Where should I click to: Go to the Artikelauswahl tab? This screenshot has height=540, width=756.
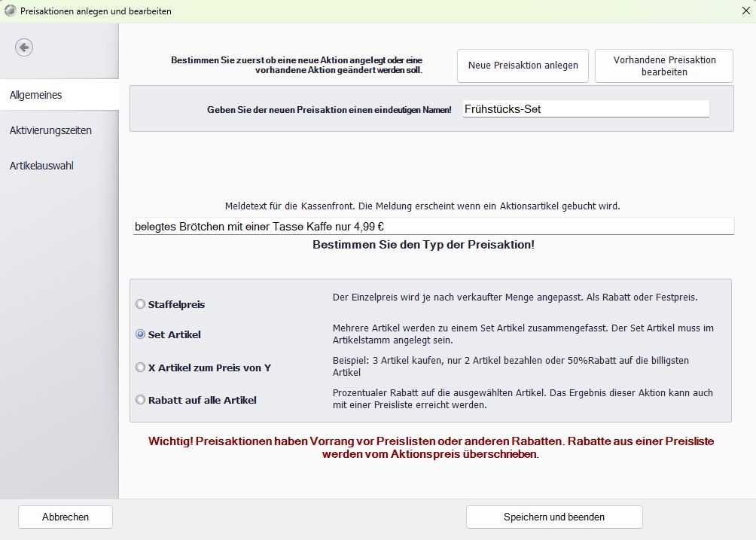[59, 166]
